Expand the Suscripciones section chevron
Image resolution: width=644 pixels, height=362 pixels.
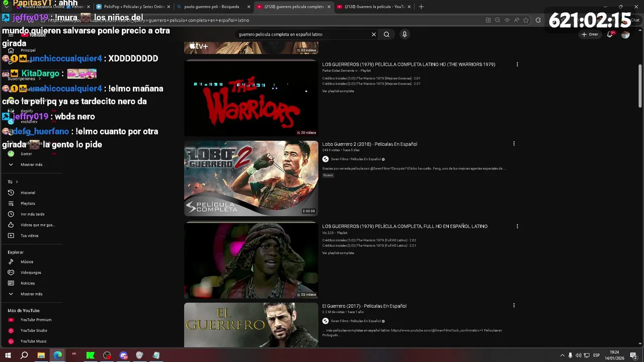click(x=39, y=79)
